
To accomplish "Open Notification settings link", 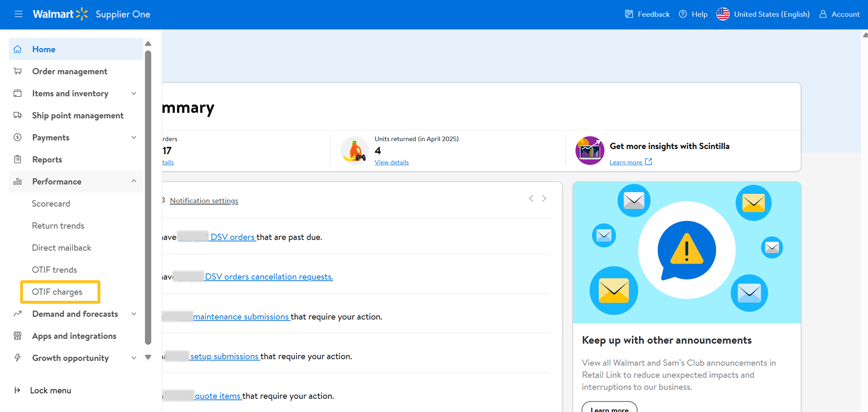I will tap(204, 200).
